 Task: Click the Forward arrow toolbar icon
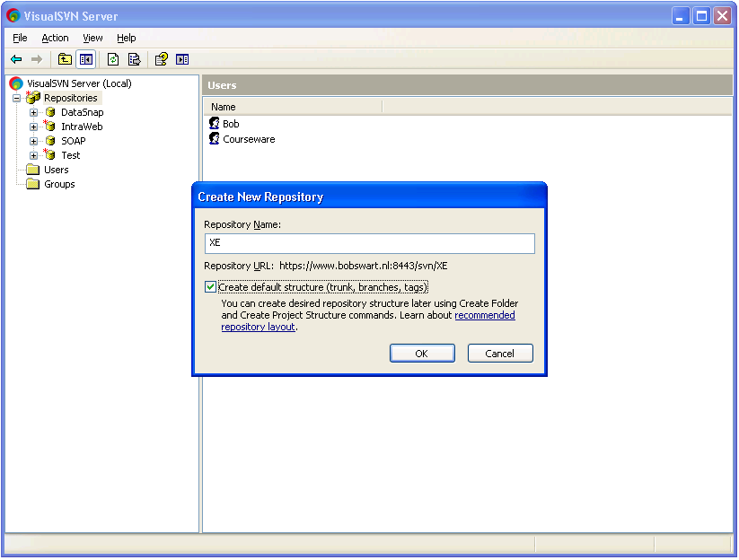pyautogui.click(x=37, y=59)
